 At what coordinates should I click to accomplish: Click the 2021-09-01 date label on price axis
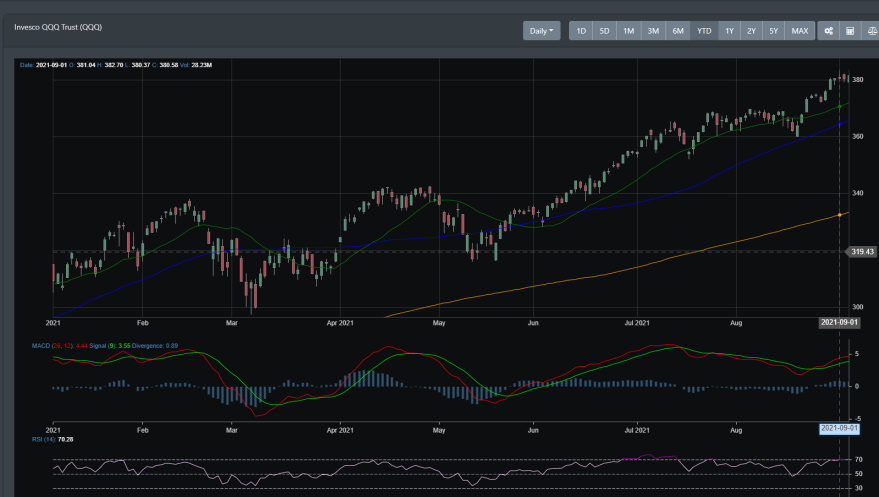tap(839, 322)
